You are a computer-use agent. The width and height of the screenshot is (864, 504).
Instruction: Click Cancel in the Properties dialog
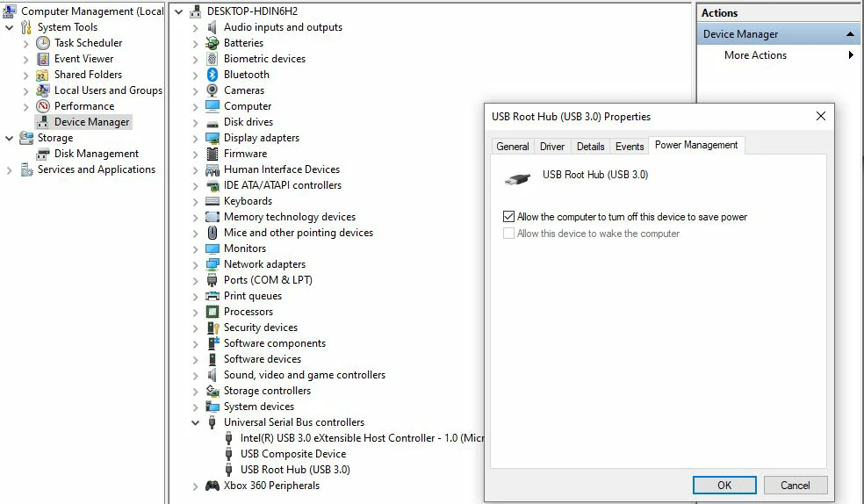(796, 486)
